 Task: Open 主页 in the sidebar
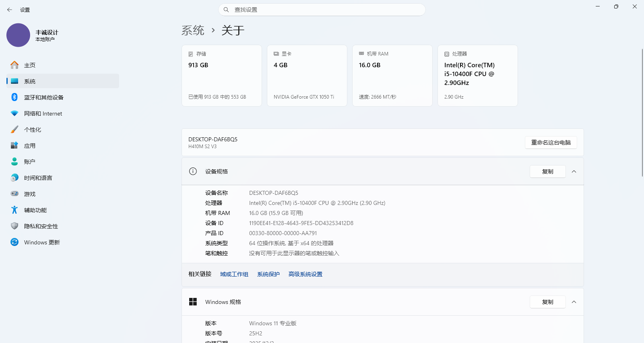click(x=63, y=65)
